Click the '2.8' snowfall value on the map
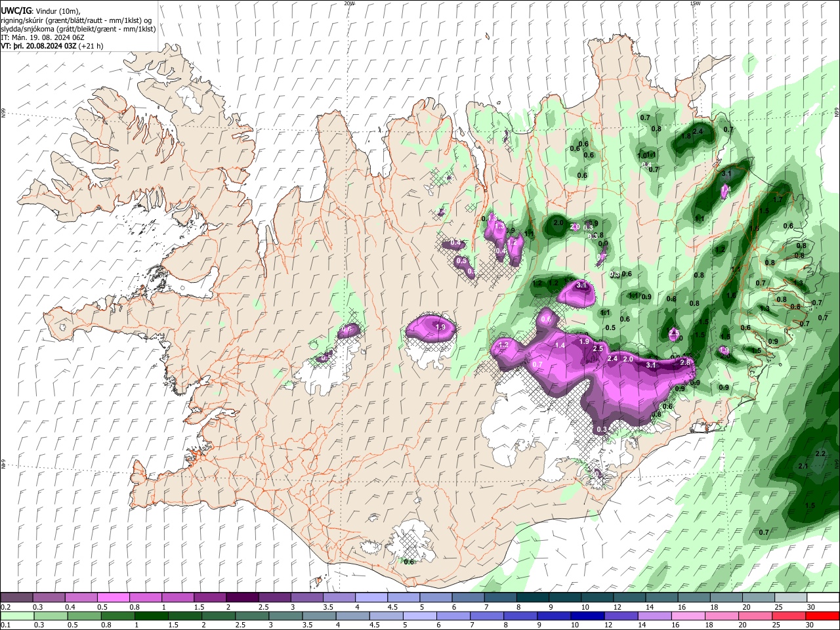The height and width of the screenshot is (630, 840). click(686, 362)
